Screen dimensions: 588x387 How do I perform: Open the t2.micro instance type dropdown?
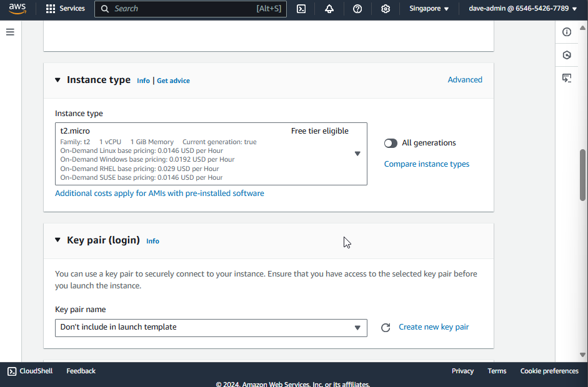coord(211,154)
